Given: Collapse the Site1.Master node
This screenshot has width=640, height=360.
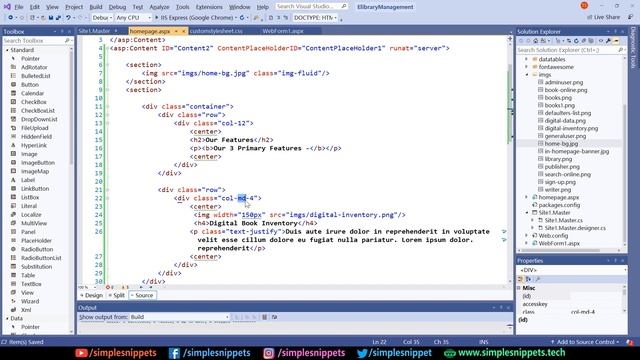Looking at the screenshot, I should 527,213.
